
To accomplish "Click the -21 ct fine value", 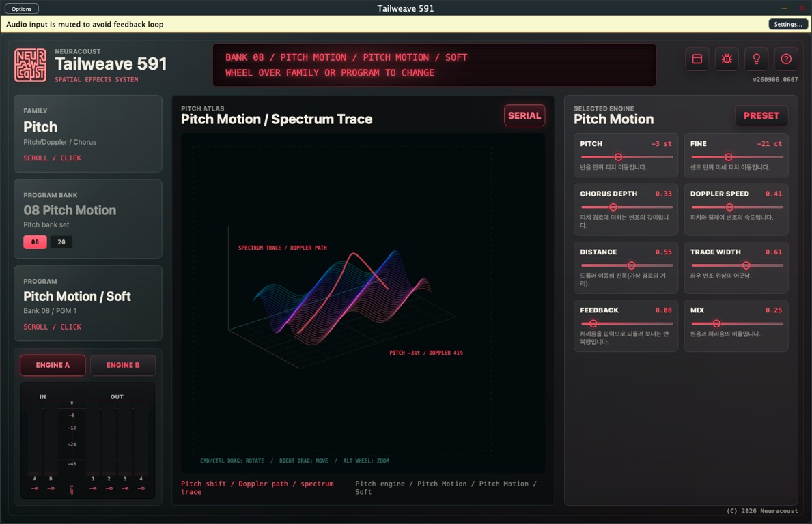I will click(770, 144).
